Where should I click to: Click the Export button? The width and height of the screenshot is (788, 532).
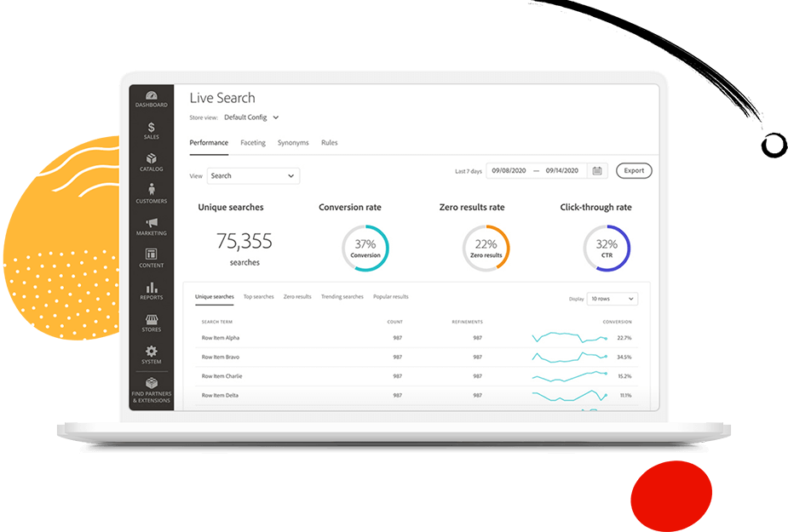[634, 171]
